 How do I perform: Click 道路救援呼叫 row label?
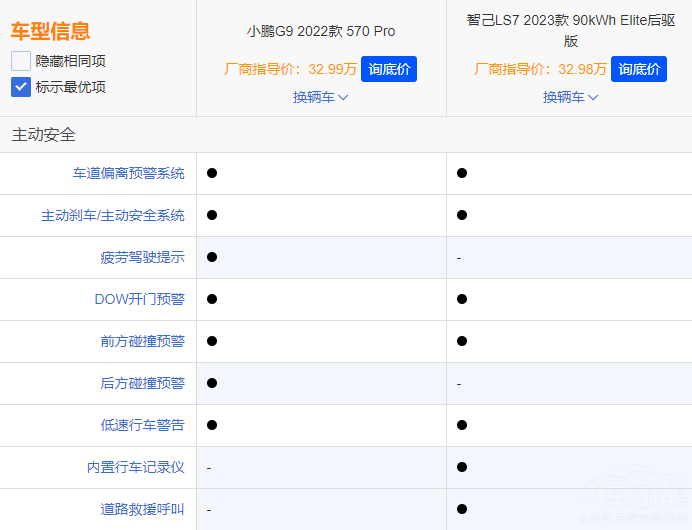click(x=142, y=509)
